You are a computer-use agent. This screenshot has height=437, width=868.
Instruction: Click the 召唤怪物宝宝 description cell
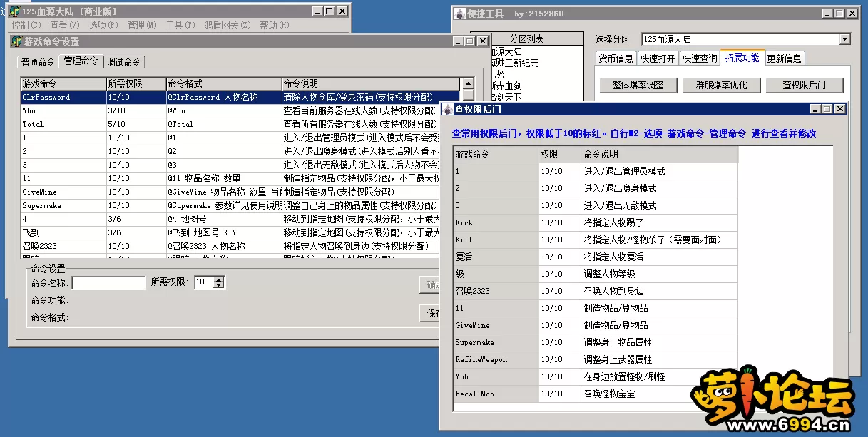click(x=659, y=394)
